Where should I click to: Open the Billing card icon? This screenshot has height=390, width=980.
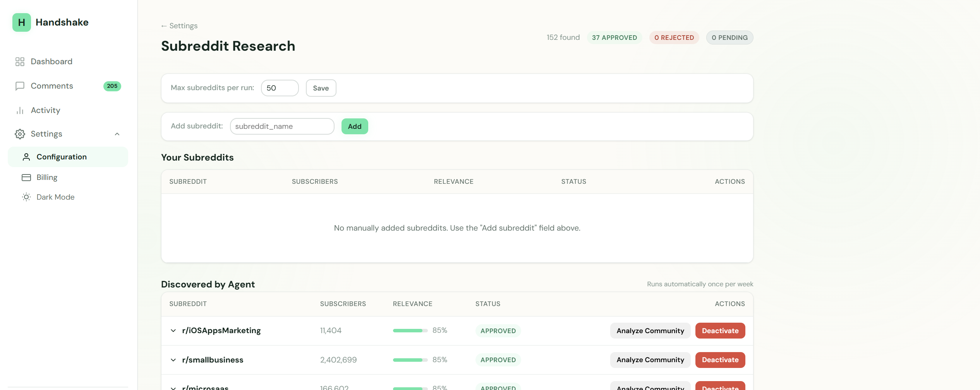pyautogui.click(x=26, y=177)
